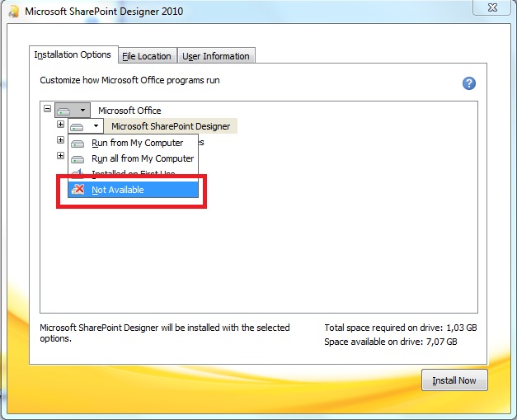Choose the Not Available red X option
The height and width of the screenshot is (420, 517).
click(x=134, y=190)
